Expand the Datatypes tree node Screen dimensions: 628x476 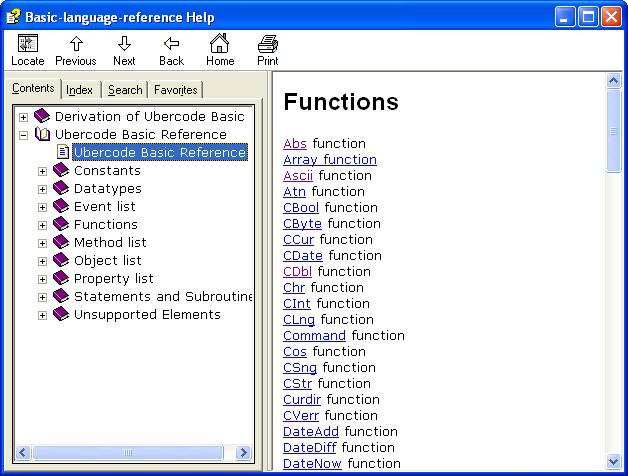click(x=42, y=189)
